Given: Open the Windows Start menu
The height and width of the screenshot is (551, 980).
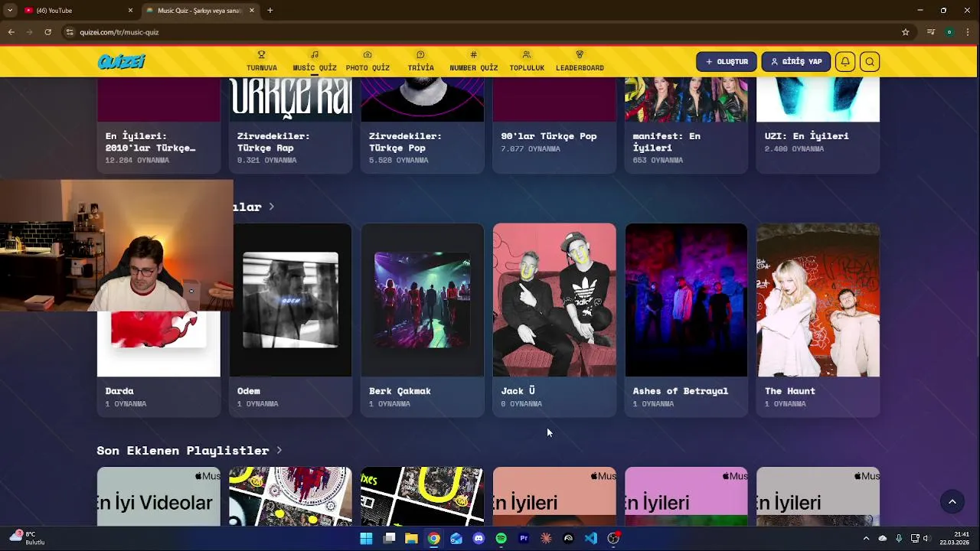Looking at the screenshot, I should tap(366, 539).
